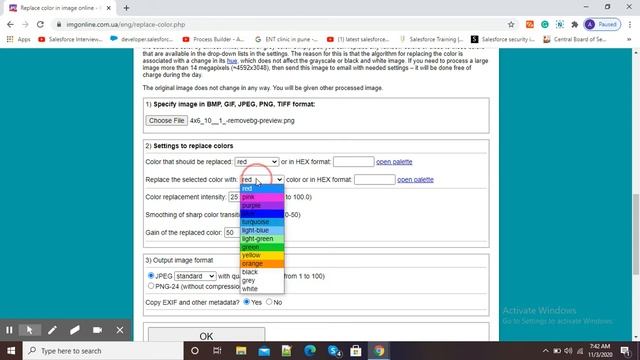Click the Grammarly extension icon

[544, 24]
